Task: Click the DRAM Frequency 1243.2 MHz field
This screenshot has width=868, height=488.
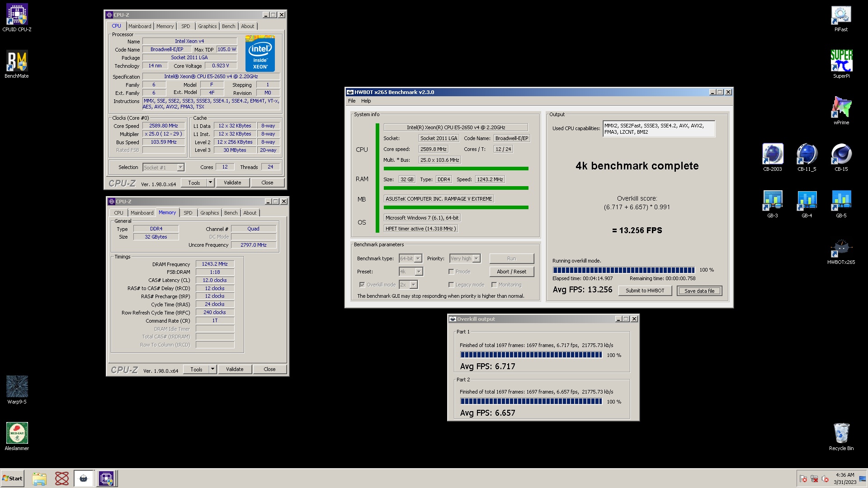Action: tap(215, 264)
